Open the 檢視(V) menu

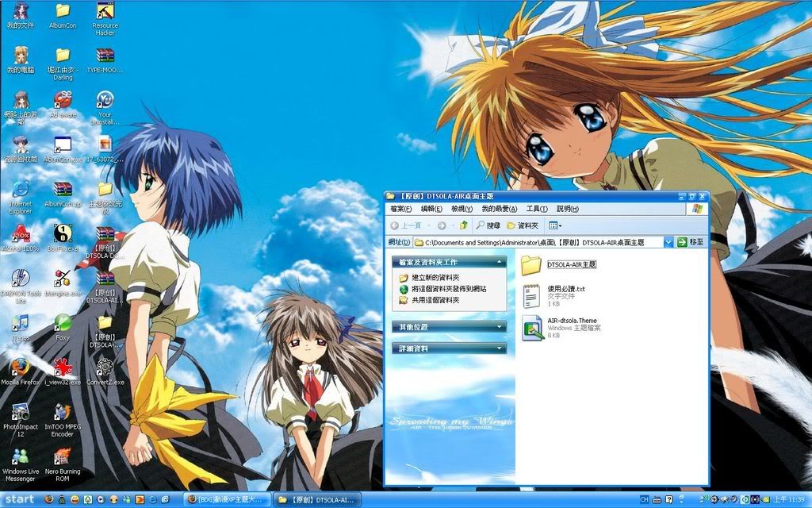pyautogui.click(x=462, y=209)
